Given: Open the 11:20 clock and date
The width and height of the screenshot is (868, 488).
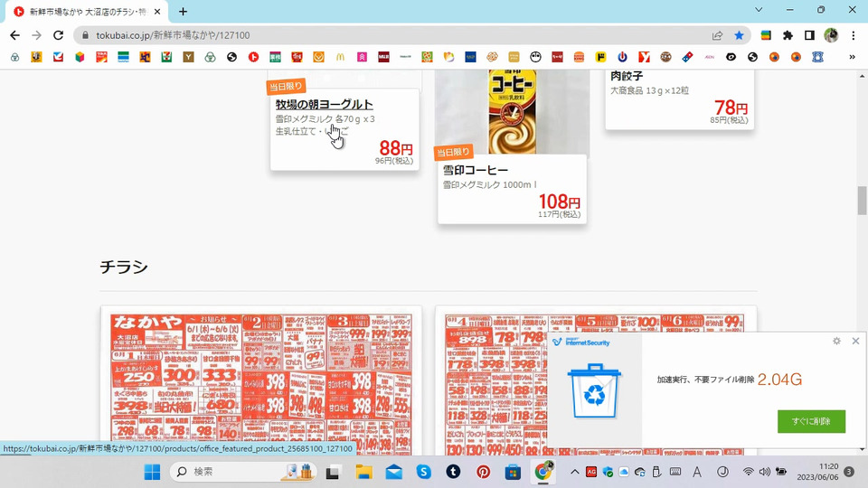Looking at the screenshot, I should (817, 472).
